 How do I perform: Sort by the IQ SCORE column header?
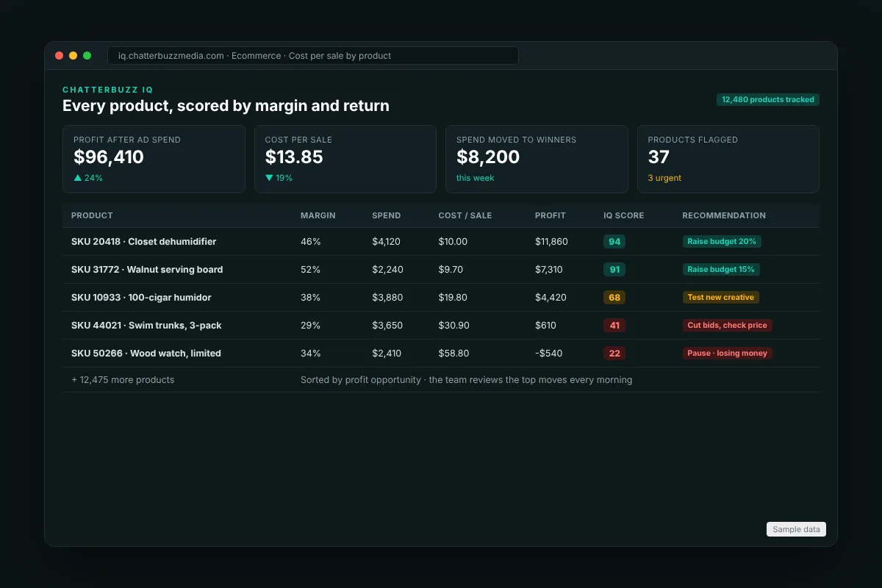pyautogui.click(x=623, y=215)
